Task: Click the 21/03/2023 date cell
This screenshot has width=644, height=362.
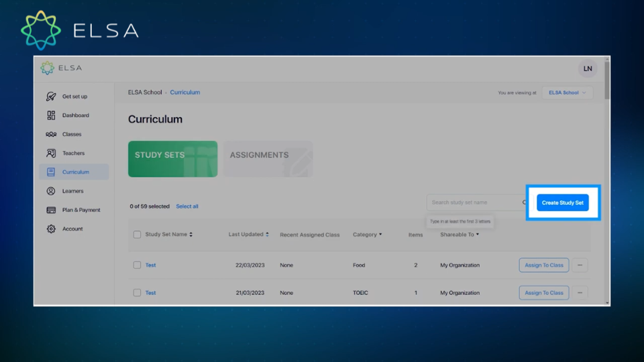Action: (x=250, y=293)
